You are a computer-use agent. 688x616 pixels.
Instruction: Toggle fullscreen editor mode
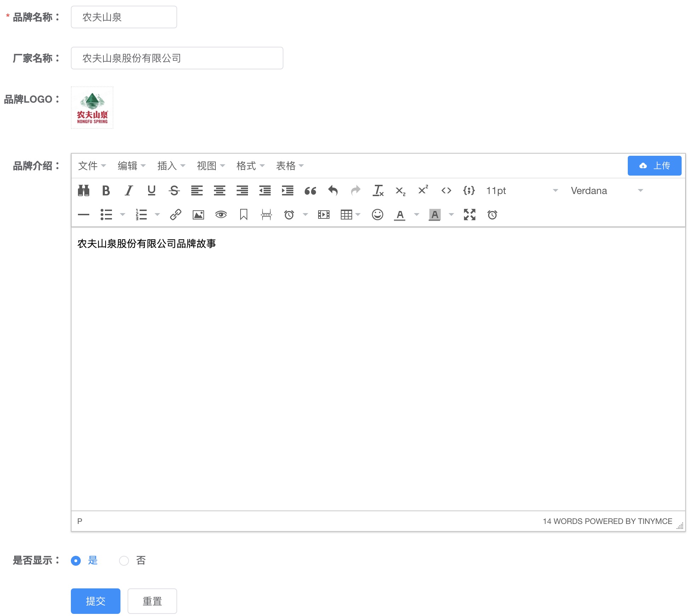470,215
